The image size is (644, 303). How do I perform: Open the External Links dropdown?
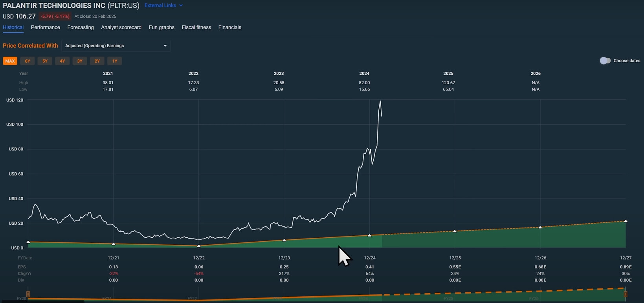[163, 6]
